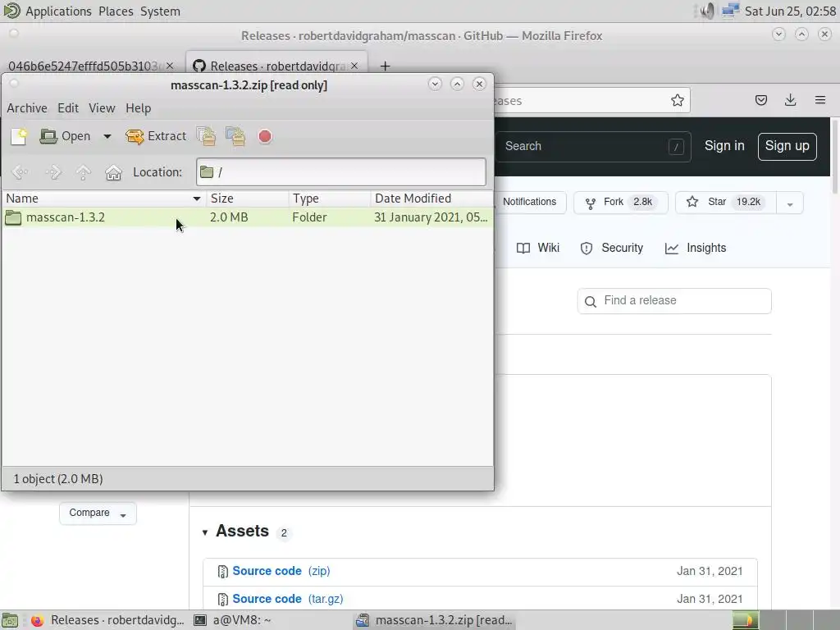The image size is (840, 630).
Task: Go up one level arrow icon
Action: 83,172
